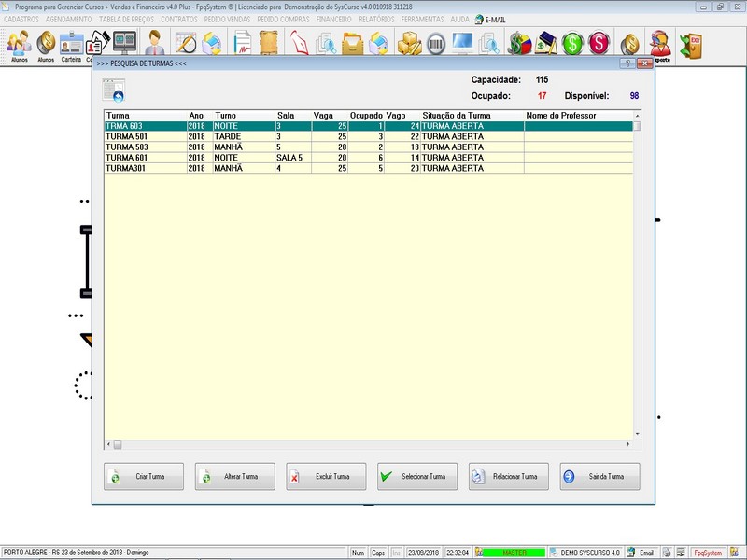Select the TRMA 603 row
Screen dimensions: 747x560
coord(369,126)
